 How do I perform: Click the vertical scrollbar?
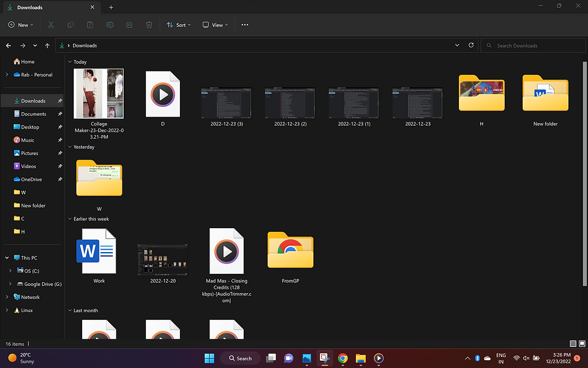pyautogui.click(x=584, y=173)
